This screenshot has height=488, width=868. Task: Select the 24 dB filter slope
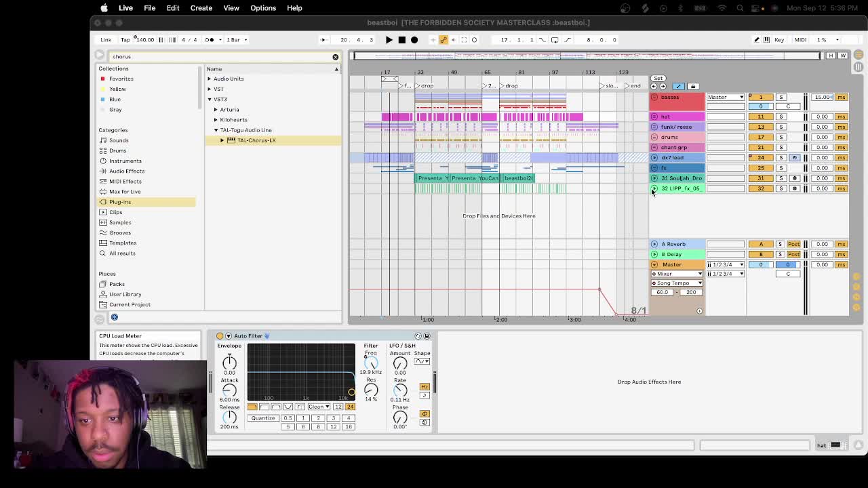[350, 407]
